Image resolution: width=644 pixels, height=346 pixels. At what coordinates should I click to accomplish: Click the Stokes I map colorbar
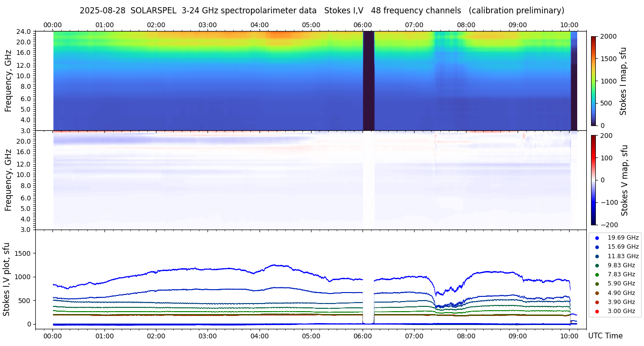[x=593, y=81]
